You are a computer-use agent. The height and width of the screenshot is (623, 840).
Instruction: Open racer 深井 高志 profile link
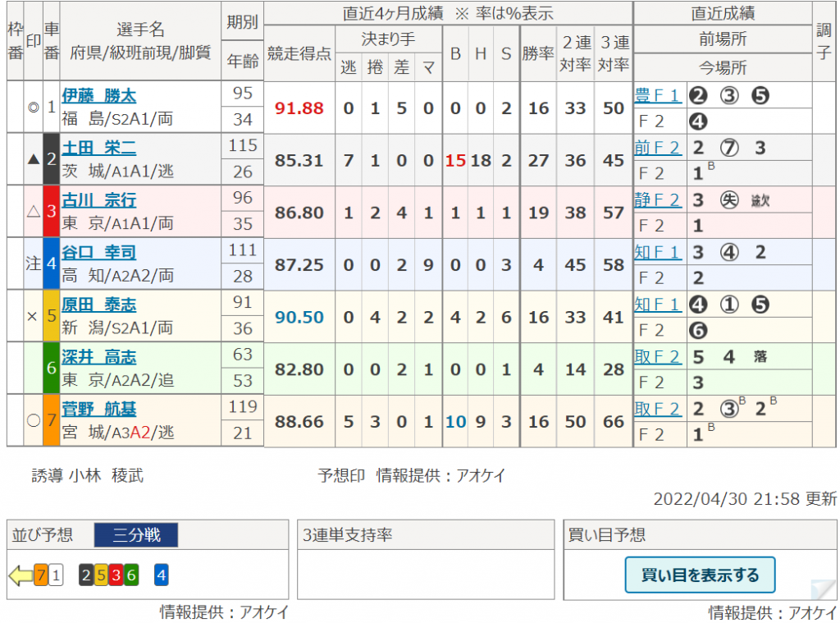click(99, 356)
